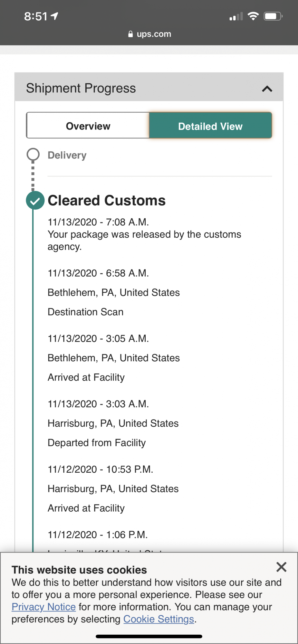Tap the 8:51 clock in status bar
This screenshot has width=298, height=644.
pos(35,16)
